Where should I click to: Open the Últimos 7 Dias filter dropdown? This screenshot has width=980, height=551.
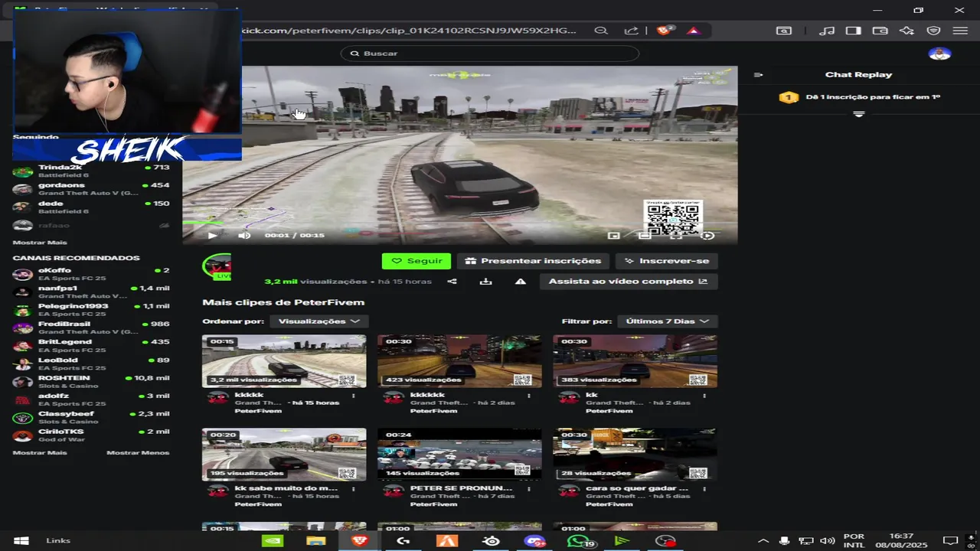coord(667,321)
